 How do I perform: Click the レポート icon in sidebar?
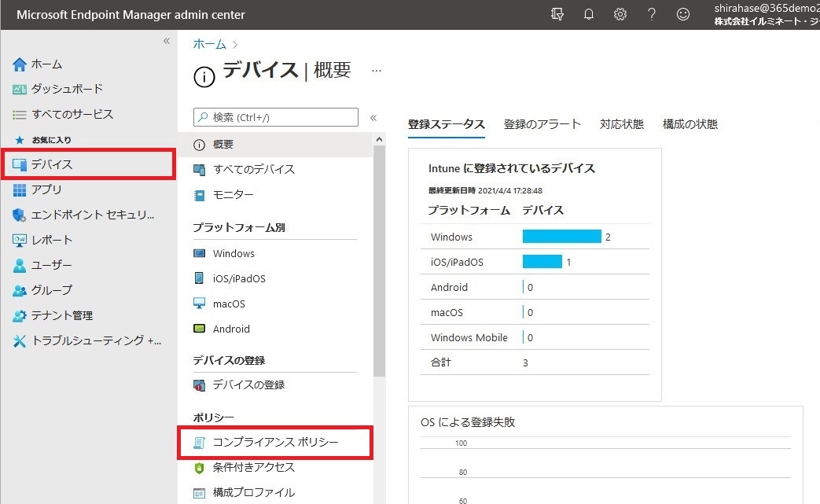pos(20,240)
